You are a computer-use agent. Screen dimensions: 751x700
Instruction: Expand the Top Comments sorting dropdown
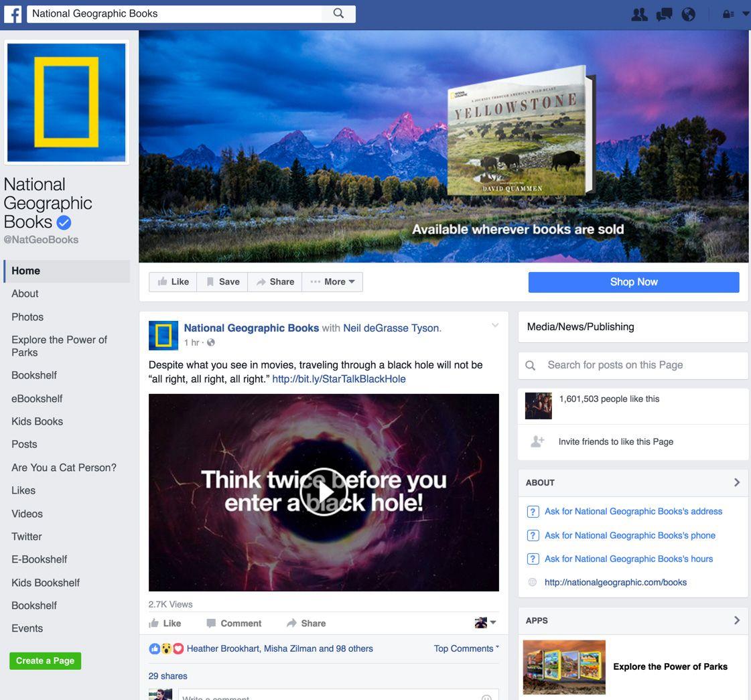coord(466,648)
